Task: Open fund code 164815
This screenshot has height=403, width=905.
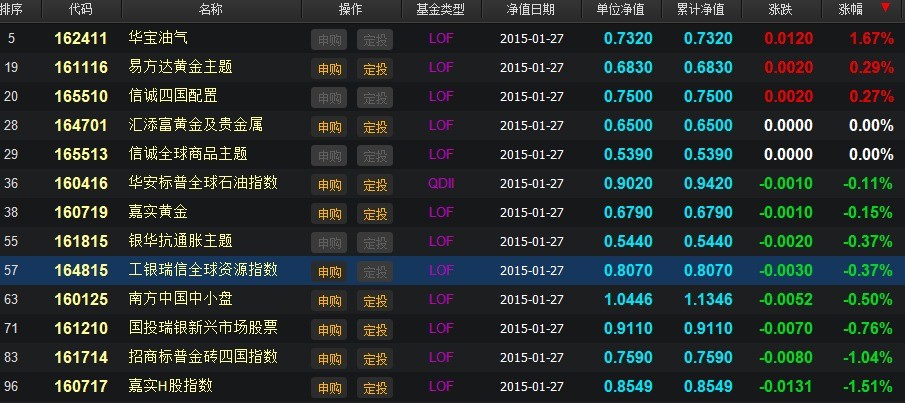Action: pos(81,270)
